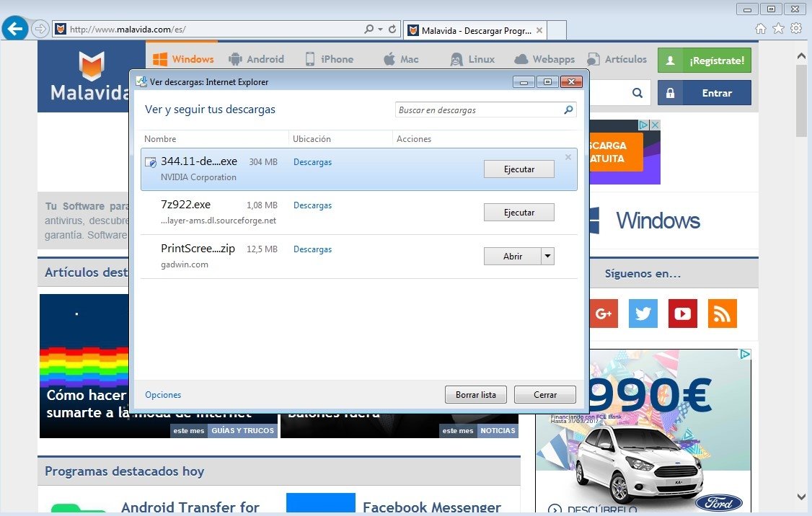Minimize the Ver descargas dialog
812x516 pixels.
tap(524, 81)
